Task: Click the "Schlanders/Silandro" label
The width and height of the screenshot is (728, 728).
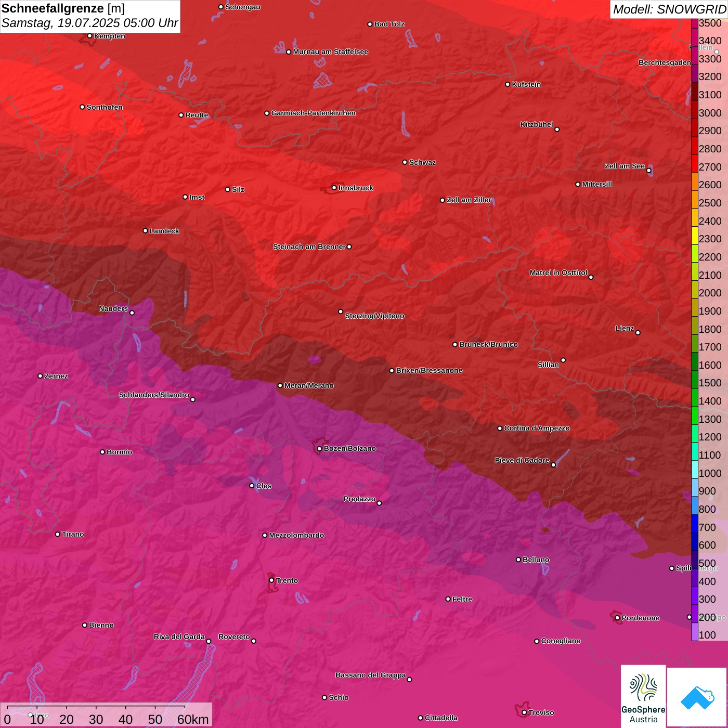Action: coord(154,395)
